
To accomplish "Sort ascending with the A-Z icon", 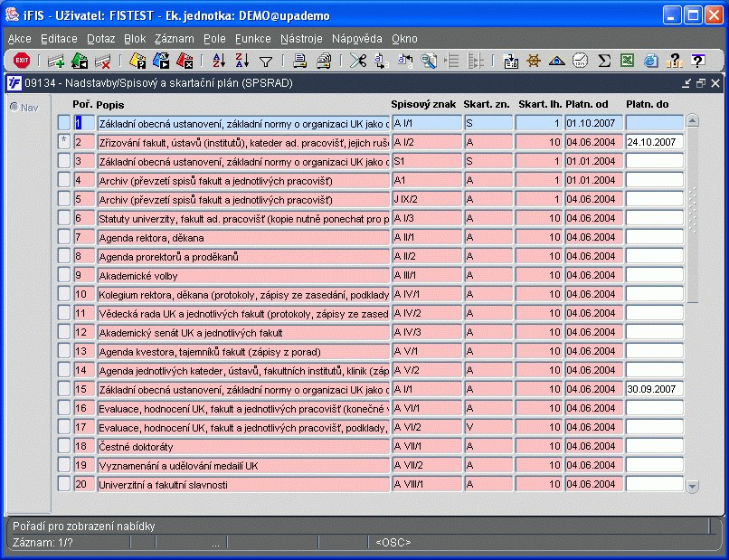I will pos(219,61).
